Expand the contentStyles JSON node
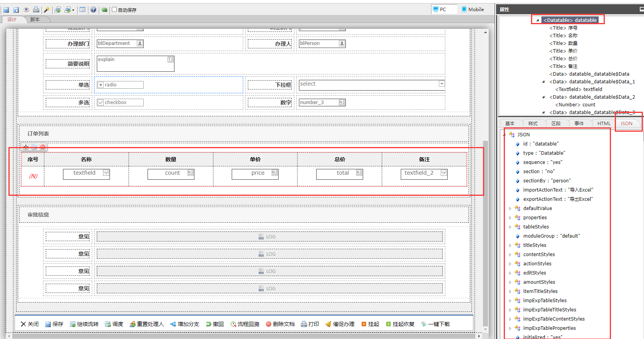 coord(510,255)
